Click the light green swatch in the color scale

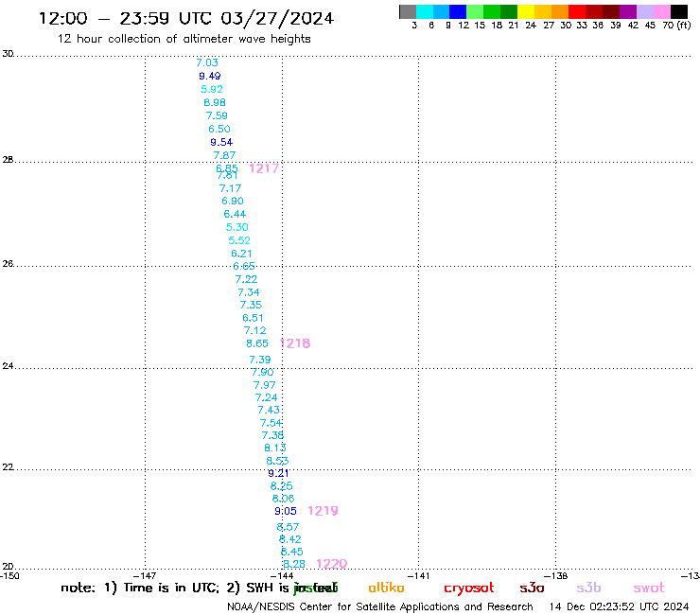(475, 11)
